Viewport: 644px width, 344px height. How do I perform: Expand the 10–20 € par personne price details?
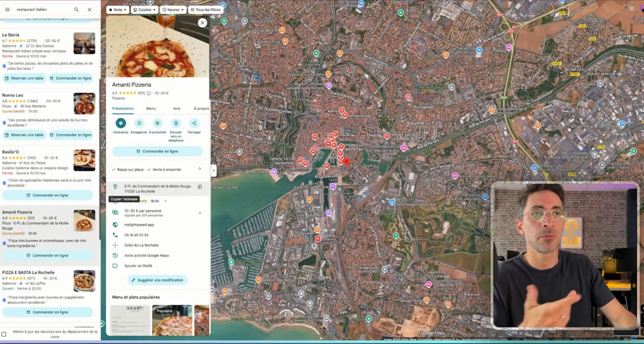(x=200, y=213)
